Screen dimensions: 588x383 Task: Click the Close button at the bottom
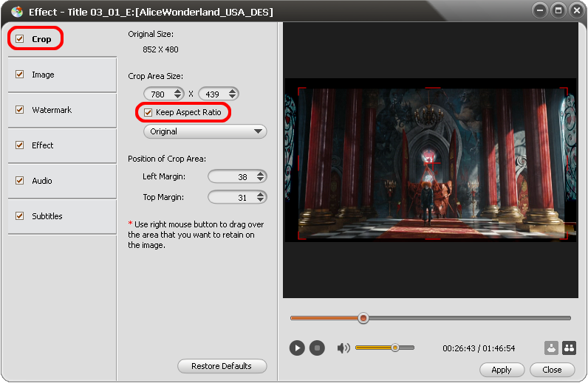click(552, 370)
